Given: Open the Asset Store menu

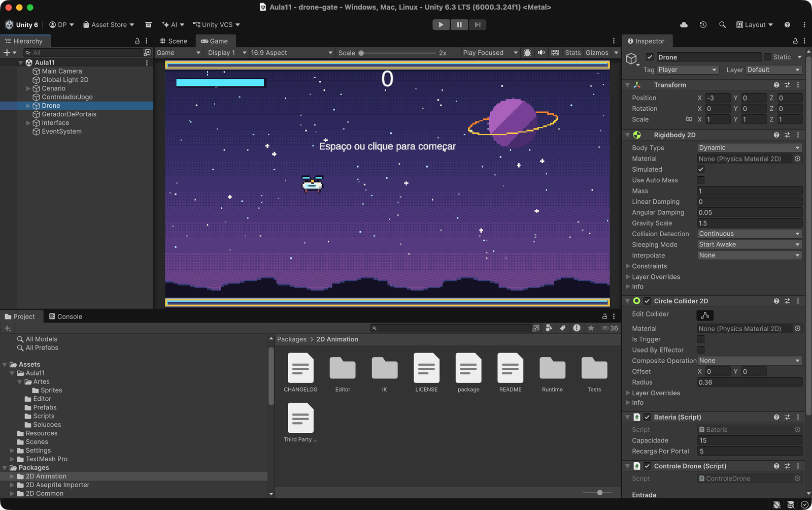Looking at the screenshot, I should [109, 24].
